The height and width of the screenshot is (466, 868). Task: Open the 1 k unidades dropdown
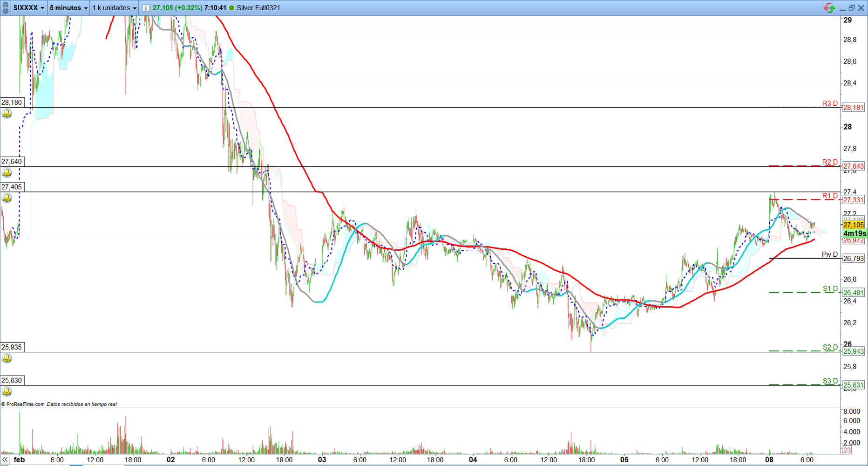coord(114,8)
